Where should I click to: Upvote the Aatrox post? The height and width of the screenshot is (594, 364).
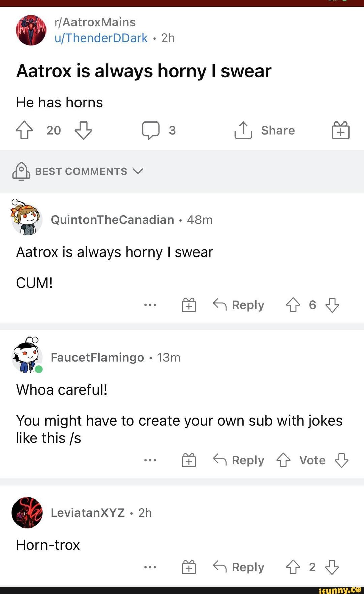point(24,130)
